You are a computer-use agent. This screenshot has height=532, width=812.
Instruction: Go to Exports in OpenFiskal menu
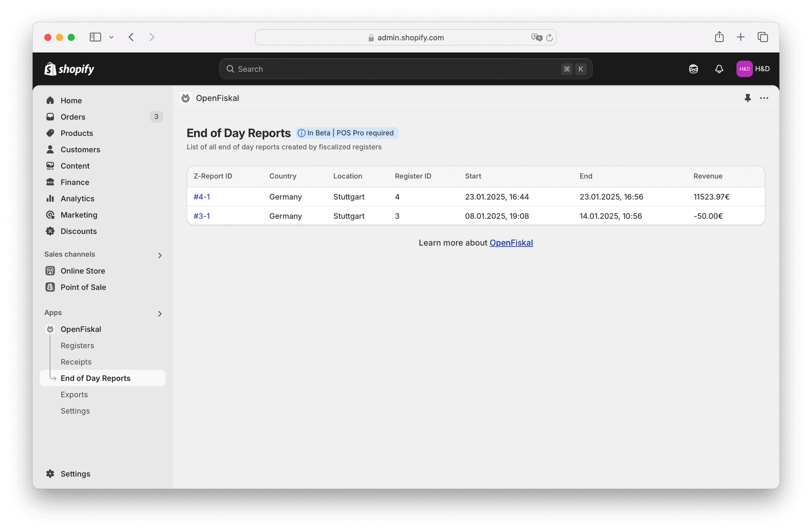click(x=74, y=394)
